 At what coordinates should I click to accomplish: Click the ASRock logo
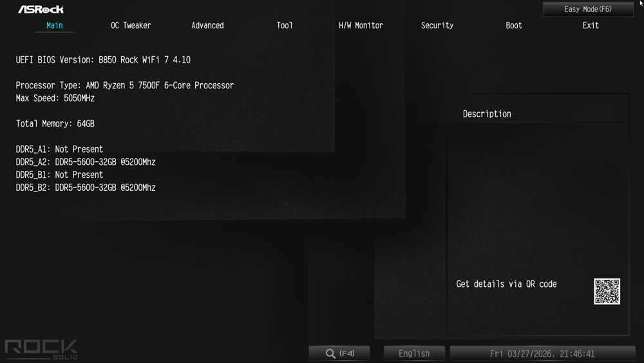(41, 9)
